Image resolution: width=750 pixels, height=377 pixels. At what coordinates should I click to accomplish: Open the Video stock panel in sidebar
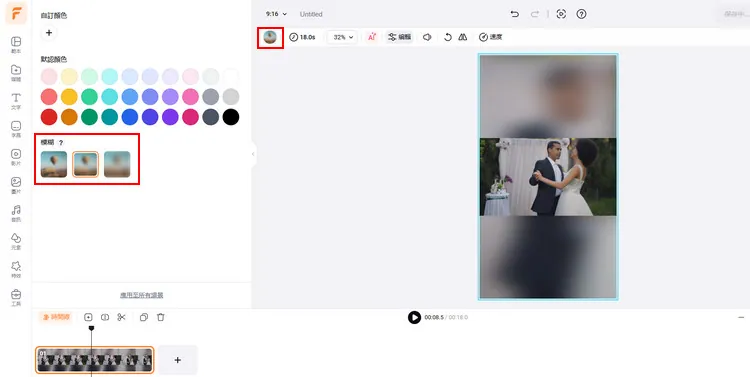click(x=16, y=157)
